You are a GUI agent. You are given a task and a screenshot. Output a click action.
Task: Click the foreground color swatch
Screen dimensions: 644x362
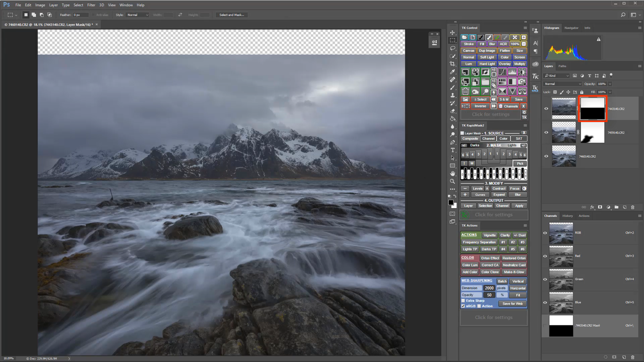tap(451, 202)
